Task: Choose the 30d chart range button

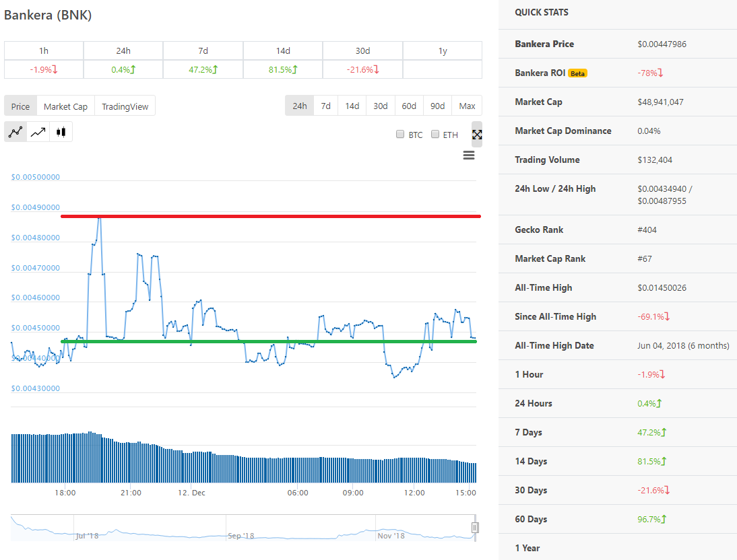Action: 381,106
